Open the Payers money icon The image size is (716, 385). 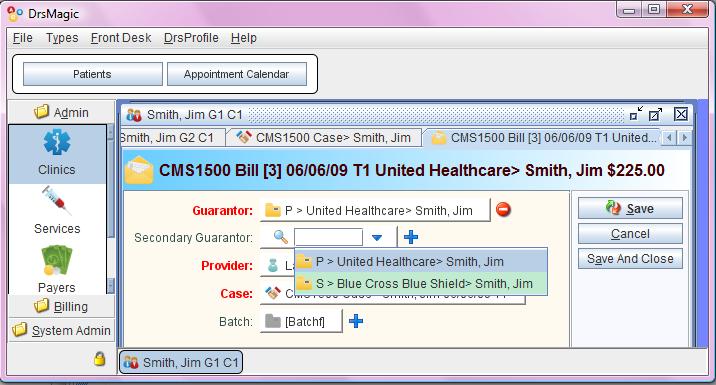(x=57, y=260)
